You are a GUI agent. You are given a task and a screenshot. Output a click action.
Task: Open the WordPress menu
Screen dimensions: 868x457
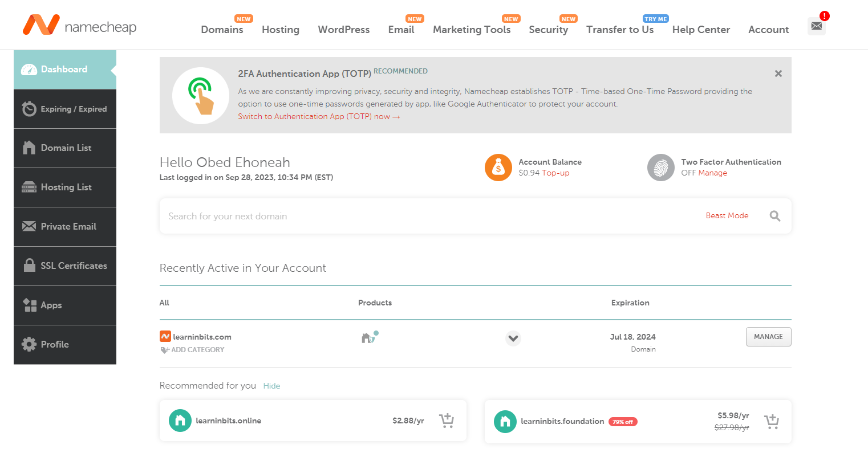(344, 30)
